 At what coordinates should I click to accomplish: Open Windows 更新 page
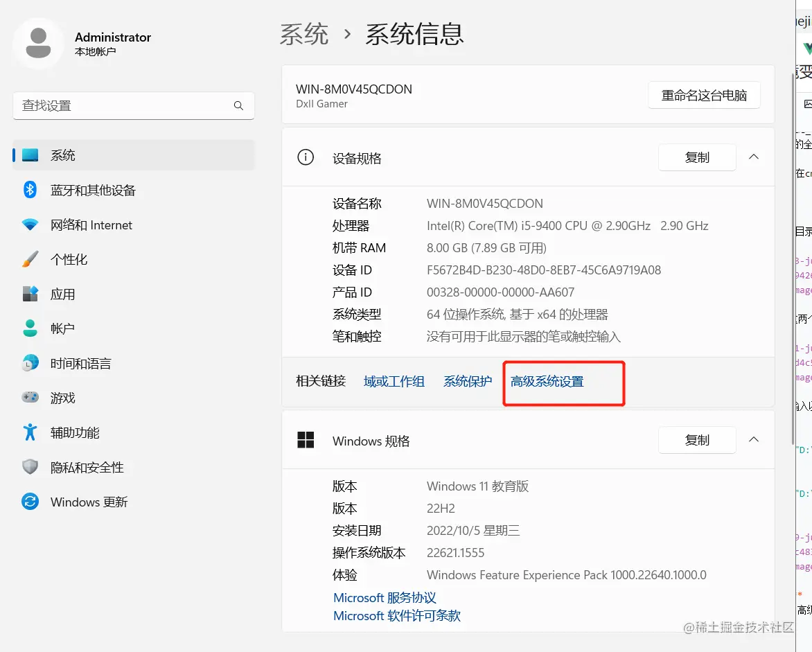click(x=134, y=502)
